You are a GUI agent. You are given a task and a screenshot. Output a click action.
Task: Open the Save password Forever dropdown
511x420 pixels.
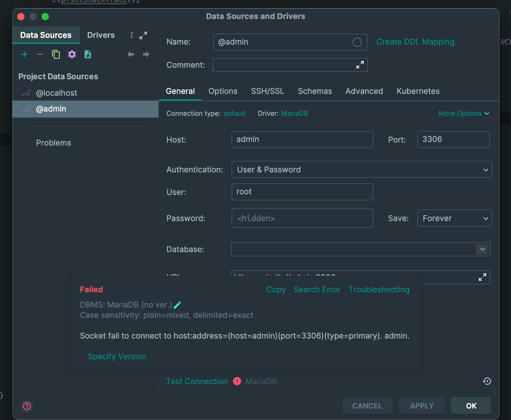tap(455, 218)
